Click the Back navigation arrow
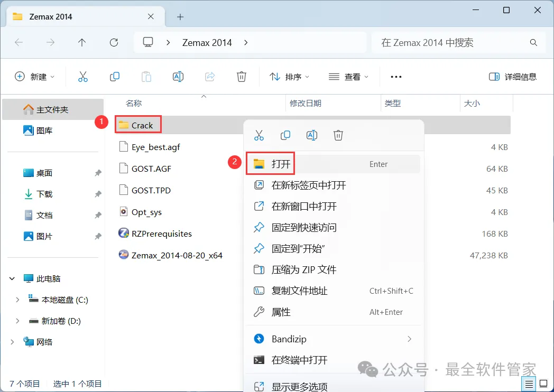This screenshot has height=392, width=554. (19, 43)
